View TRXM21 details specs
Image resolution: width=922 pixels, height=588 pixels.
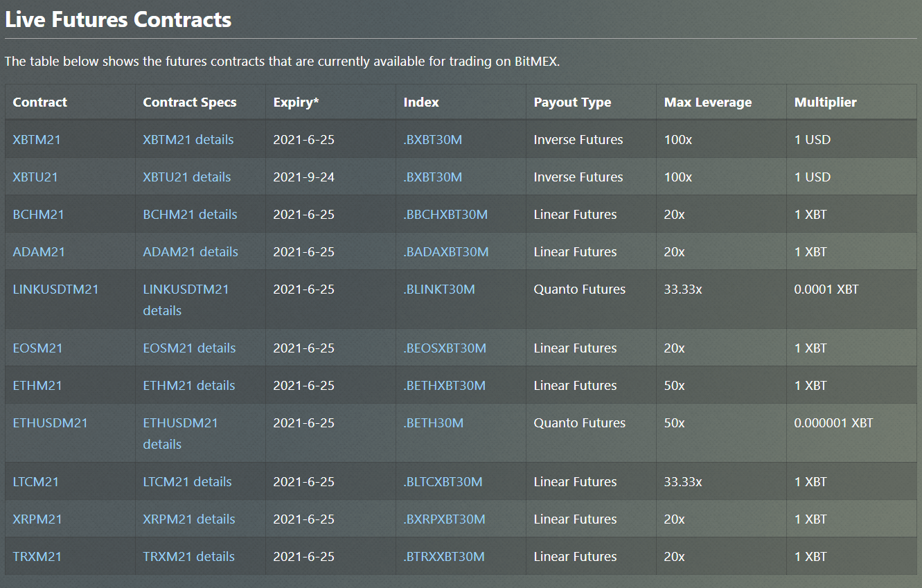(x=188, y=557)
